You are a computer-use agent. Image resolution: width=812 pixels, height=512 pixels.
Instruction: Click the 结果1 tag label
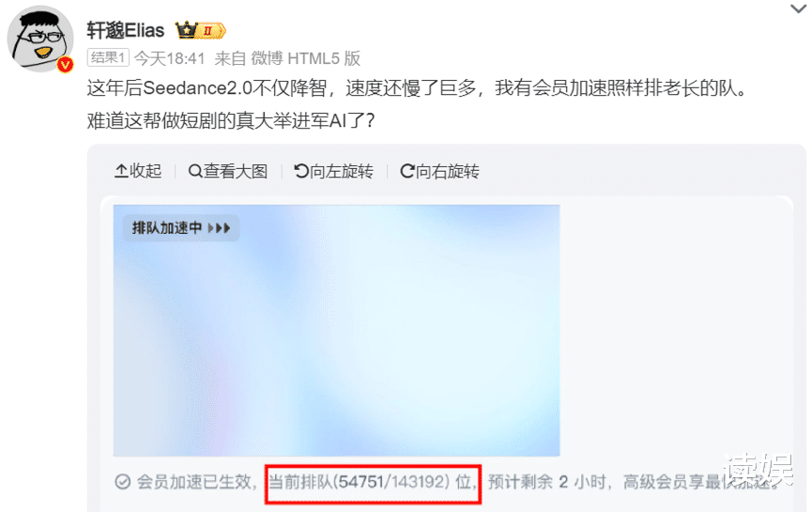tap(108, 57)
